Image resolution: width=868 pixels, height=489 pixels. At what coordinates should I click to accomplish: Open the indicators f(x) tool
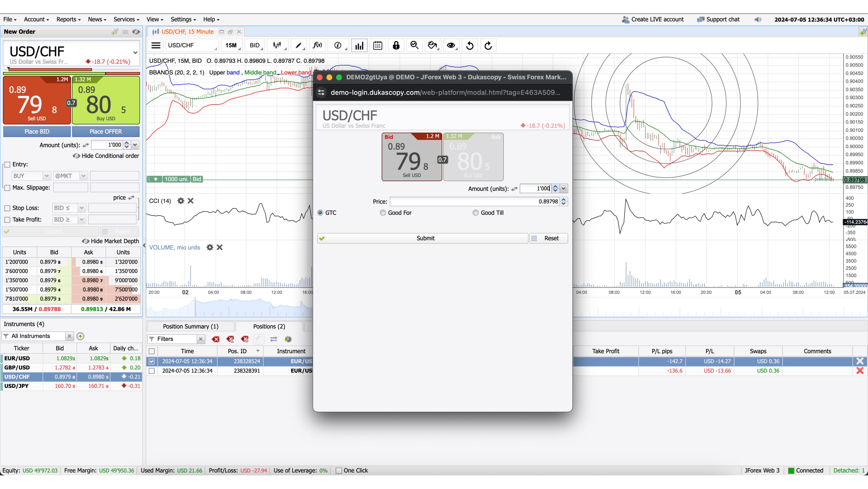(317, 45)
